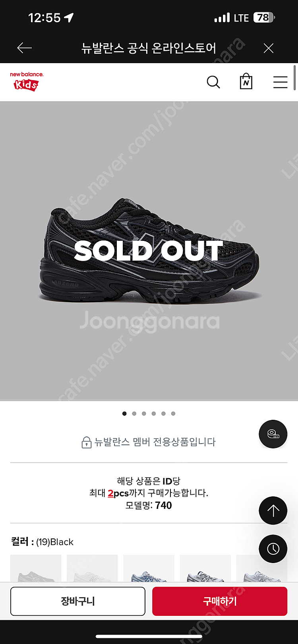The width and height of the screenshot is (298, 644).
Task: Select the second image carousel dot
Action: point(134,413)
